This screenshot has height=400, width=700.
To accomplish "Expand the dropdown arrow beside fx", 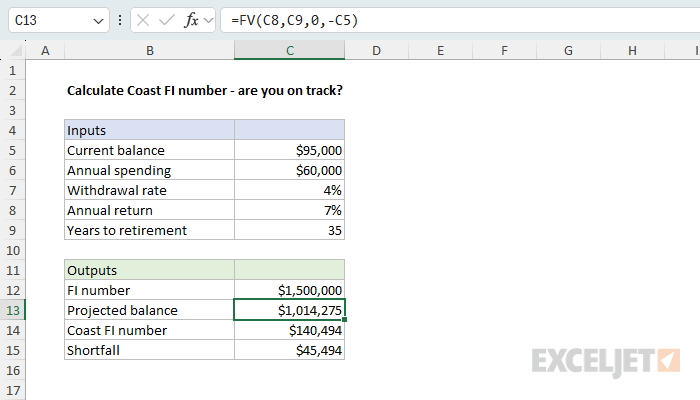I will pos(208,20).
